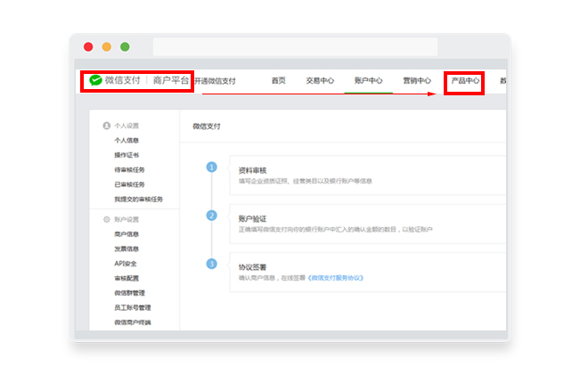Click the 个人设置 section label

click(127, 126)
